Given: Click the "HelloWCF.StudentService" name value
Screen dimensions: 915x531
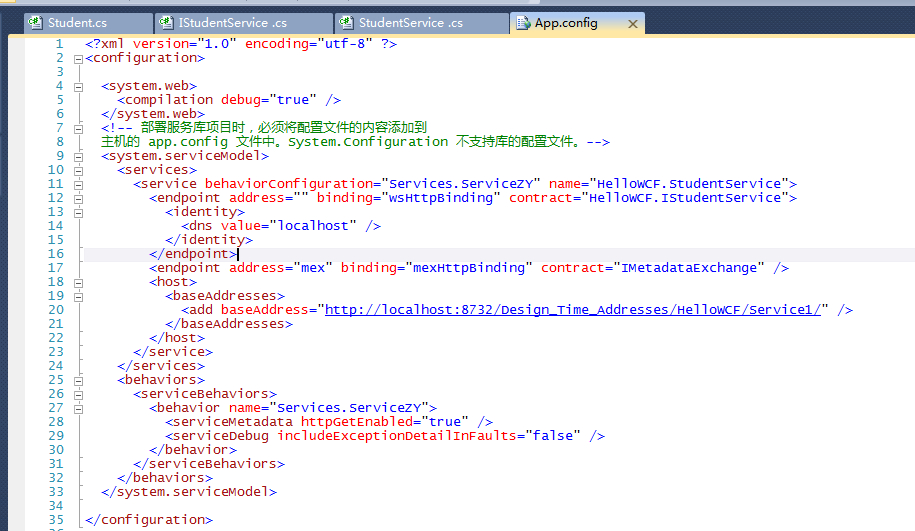Looking at the screenshot, I should pyautogui.click(x=689, y=184).
